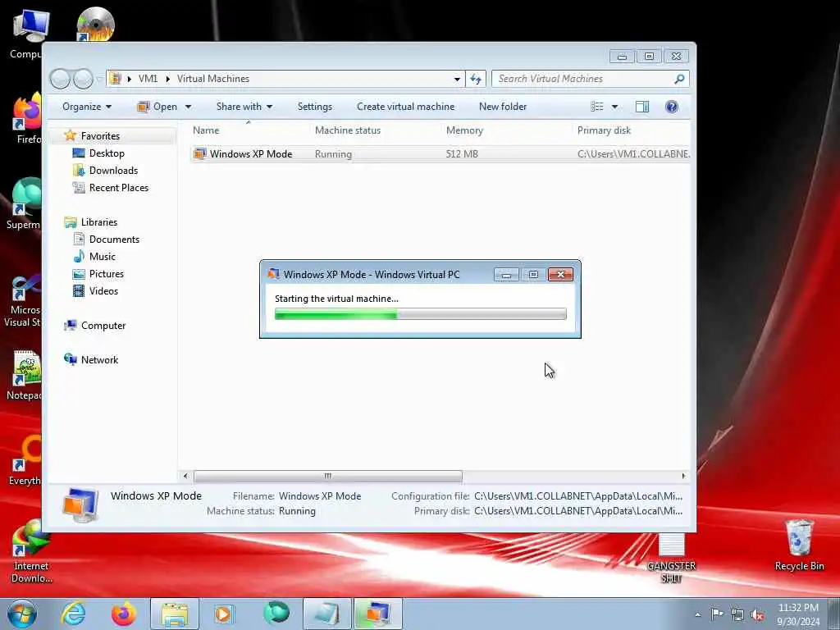Viewport: 840px width, 630px height.
Task: Open Action Center flag icon
Action: pos(717,614)
